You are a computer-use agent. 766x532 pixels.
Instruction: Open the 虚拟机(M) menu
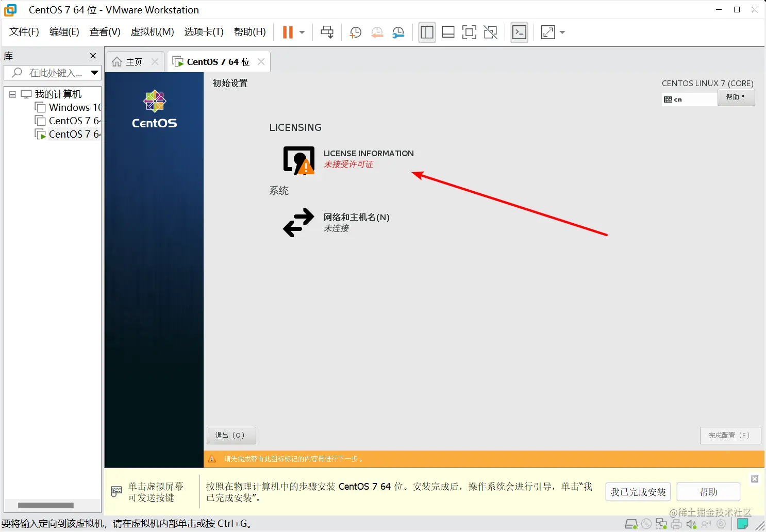[x=153, y=32]
